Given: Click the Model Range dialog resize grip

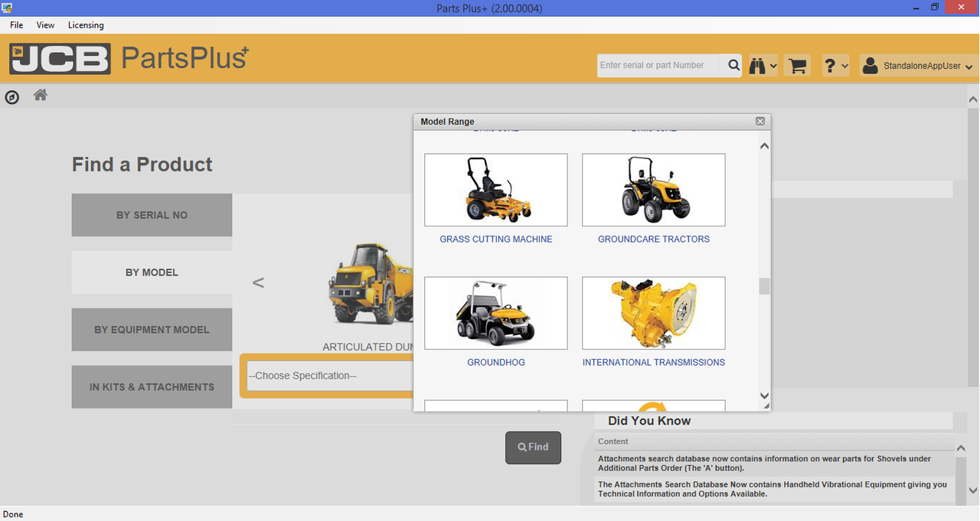Looking at the screenshot, I should coord(766,406).
